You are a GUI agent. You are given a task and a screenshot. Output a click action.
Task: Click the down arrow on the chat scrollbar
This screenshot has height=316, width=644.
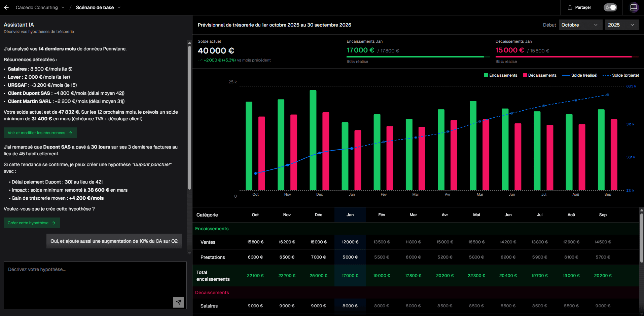pos(189,253)
